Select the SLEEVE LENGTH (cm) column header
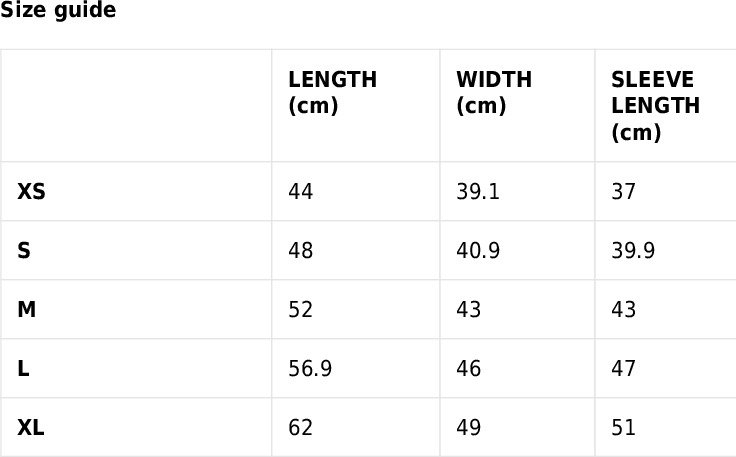Viewport: 736px width, 457px height. pos(655,106)
